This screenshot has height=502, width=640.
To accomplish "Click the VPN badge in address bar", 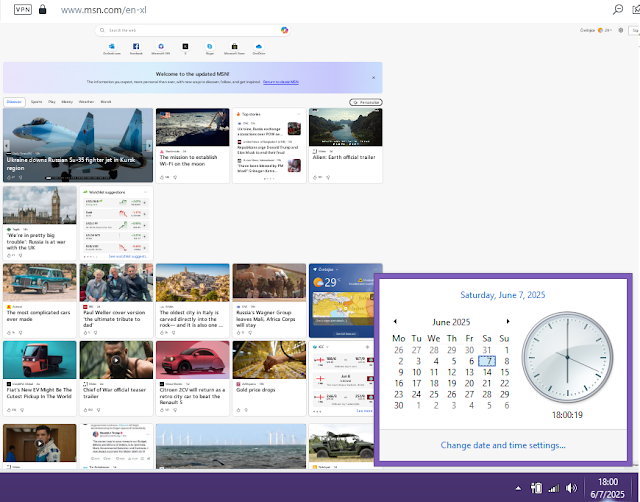I will (x=23, y=9).
